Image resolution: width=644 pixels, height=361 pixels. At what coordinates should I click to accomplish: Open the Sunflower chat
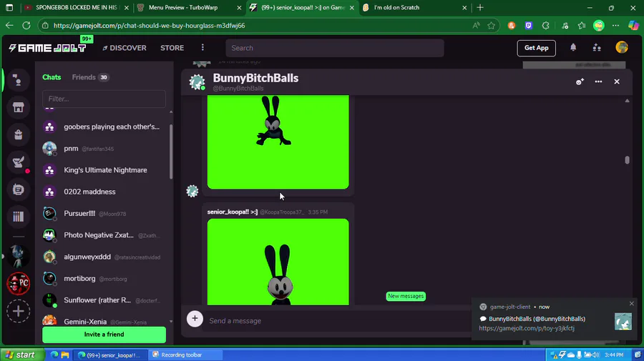click(104, 300)
